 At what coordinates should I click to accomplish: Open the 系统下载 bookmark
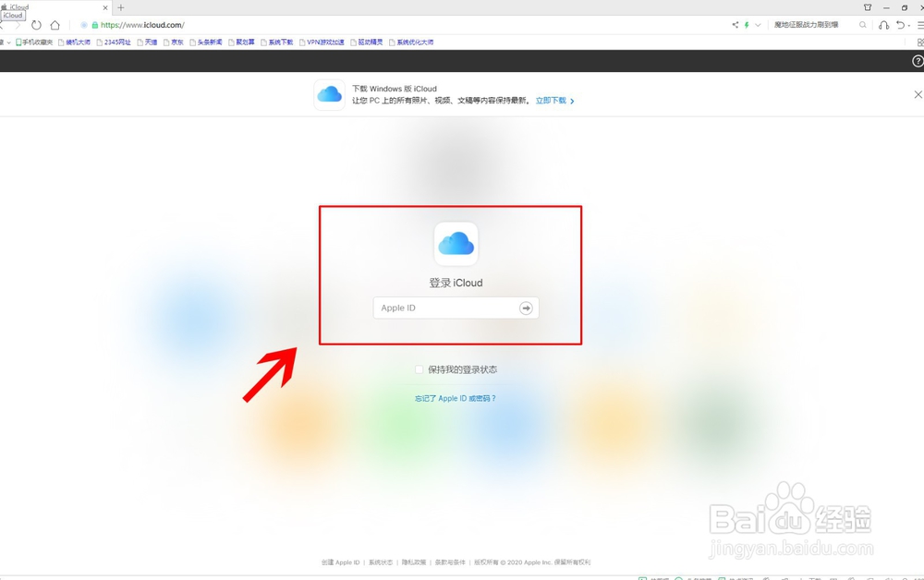click(277, 42)
